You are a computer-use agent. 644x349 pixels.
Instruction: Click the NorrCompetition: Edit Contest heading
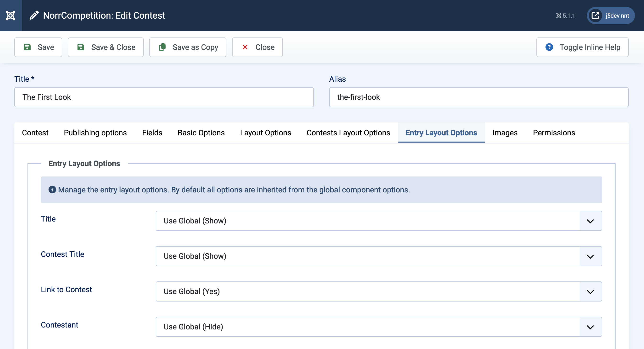(x=104, y=16)
